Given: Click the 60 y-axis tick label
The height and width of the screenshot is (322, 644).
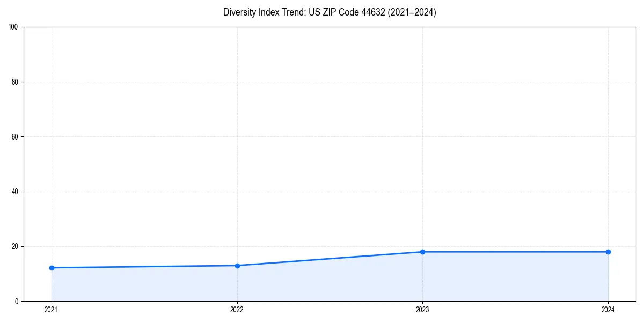Looking at the screenshot, I should coord(14,135).
